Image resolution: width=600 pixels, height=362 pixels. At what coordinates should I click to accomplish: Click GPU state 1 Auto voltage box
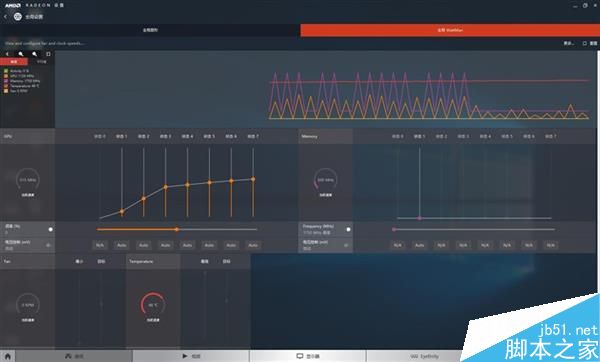point(122,245)
